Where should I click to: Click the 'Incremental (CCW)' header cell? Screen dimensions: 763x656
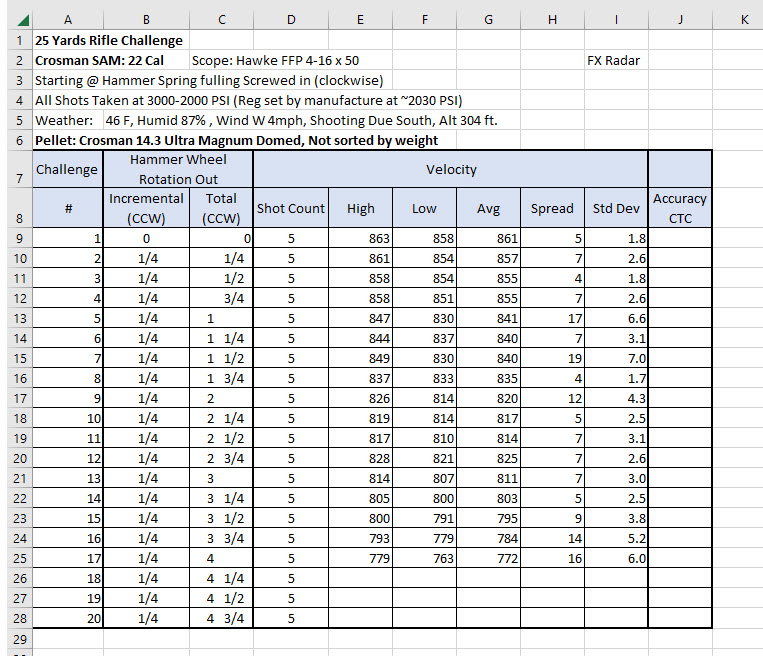coord(146,208)
